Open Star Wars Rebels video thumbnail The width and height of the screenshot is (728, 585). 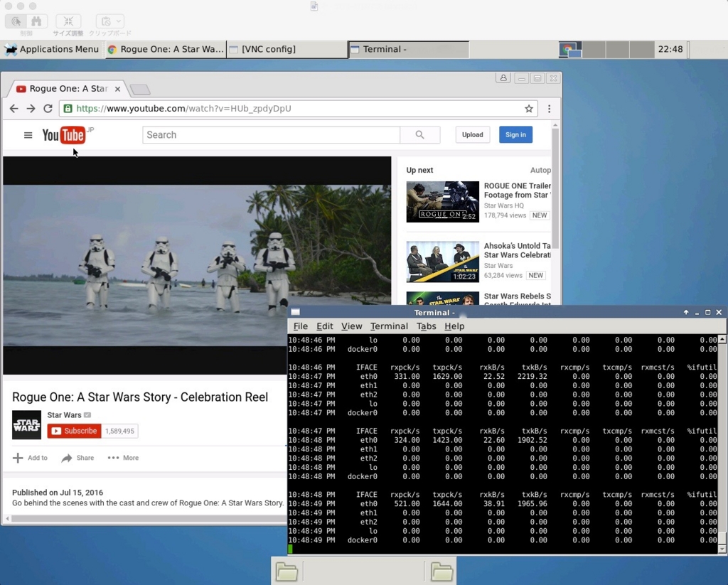442,298
